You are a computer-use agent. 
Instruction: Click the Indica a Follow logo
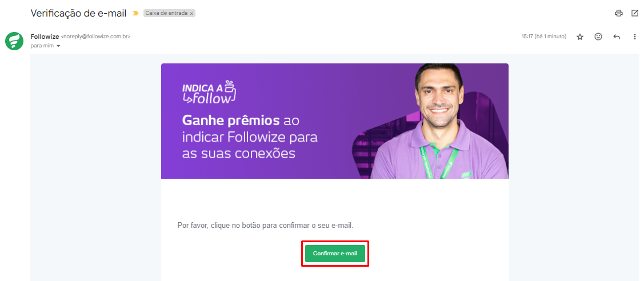210,93
